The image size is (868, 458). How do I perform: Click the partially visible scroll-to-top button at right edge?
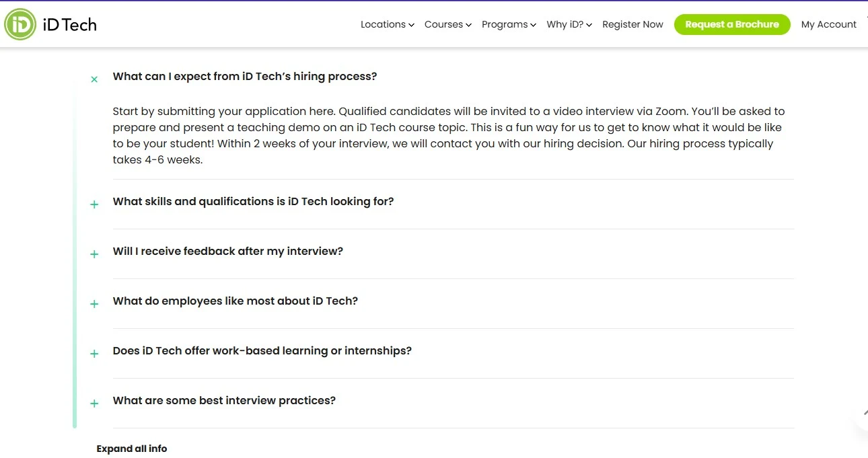(863, 416)
